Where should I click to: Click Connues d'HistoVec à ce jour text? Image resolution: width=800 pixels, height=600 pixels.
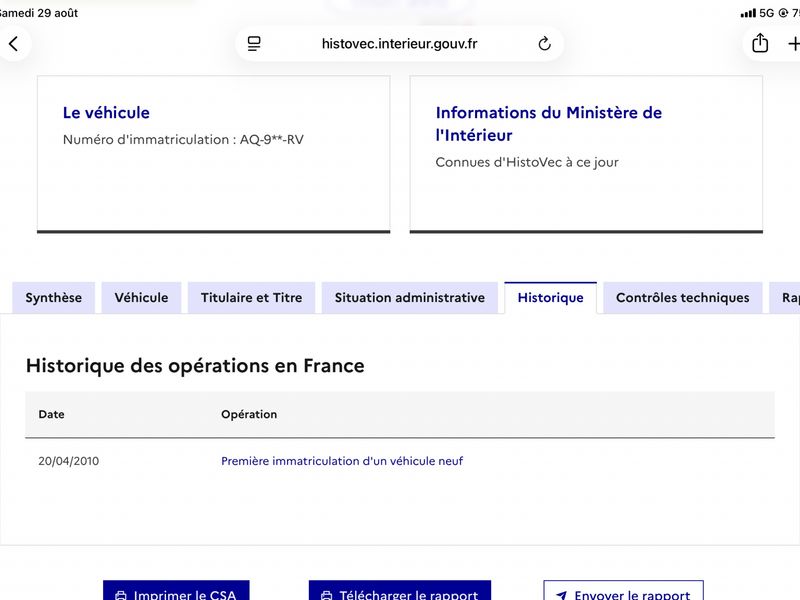click(527, 162)
